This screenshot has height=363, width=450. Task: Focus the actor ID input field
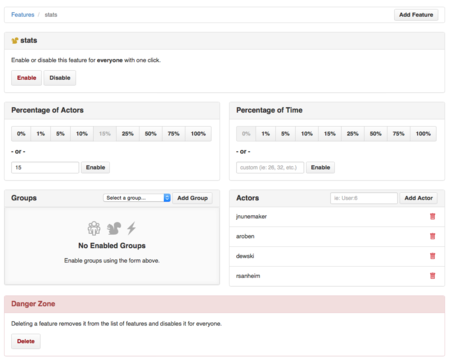pos(364,198)
